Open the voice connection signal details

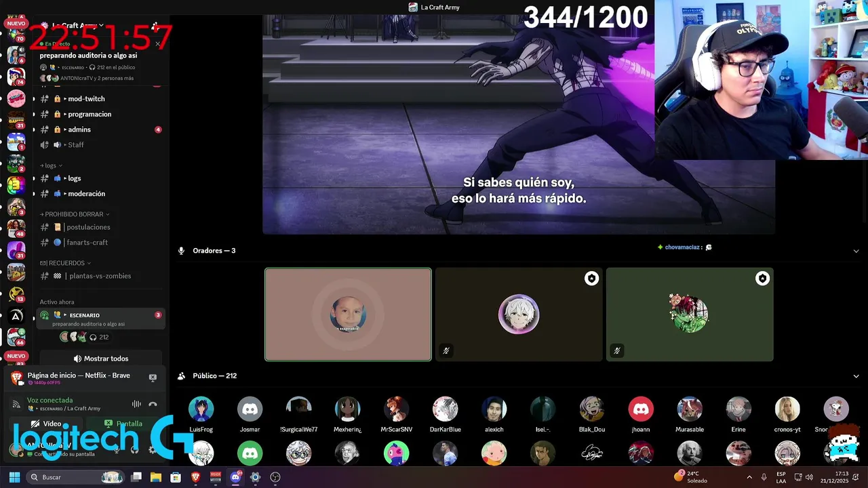[16, 404]
